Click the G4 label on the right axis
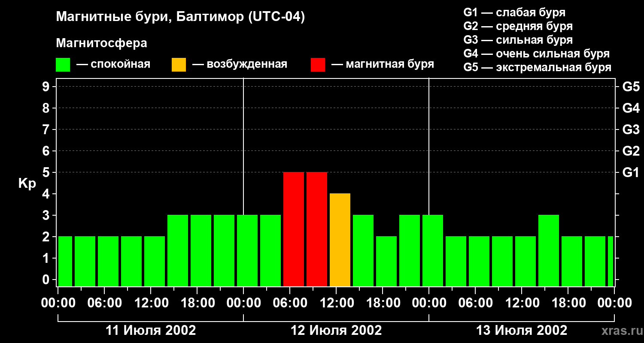 [631, 108]
